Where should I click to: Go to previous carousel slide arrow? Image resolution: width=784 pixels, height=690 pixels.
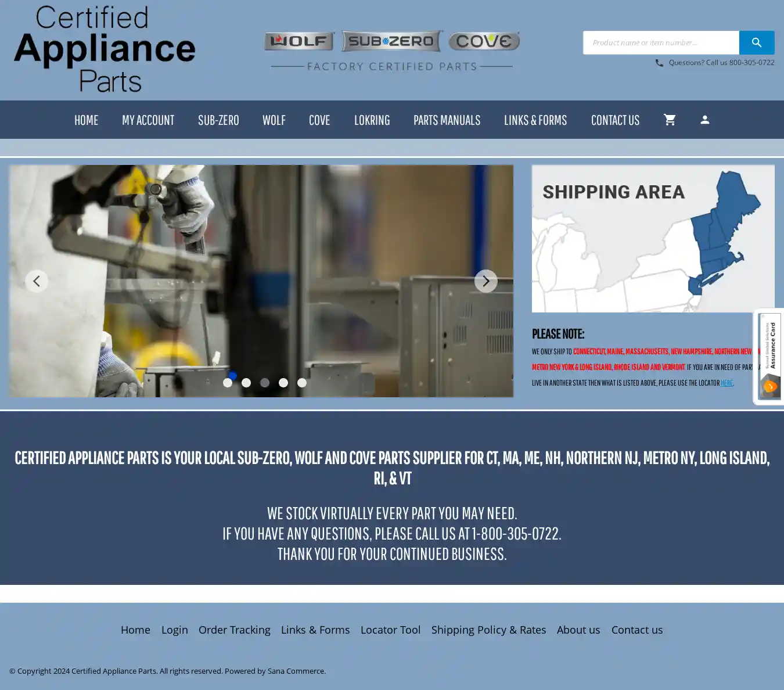pos(37,281)
